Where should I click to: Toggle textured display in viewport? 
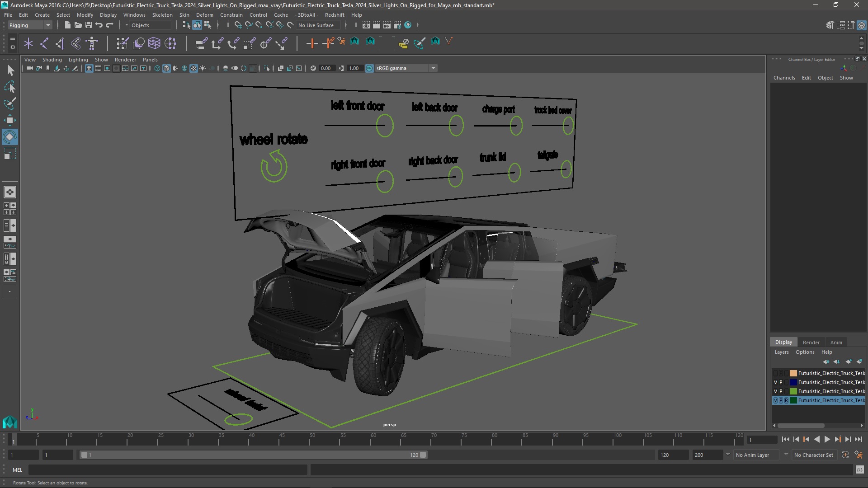point(193,68)
